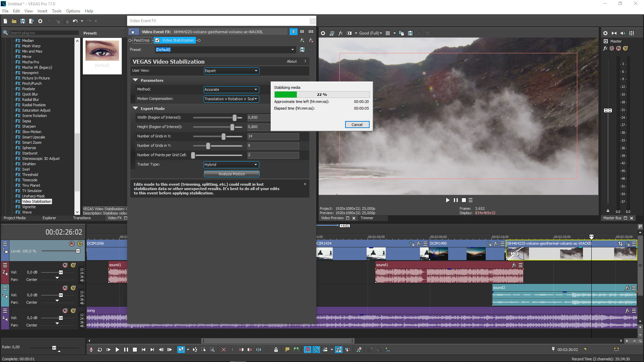Toggle the Video Stabilization fx bypass switch
Viewport: 644px width, 362px height.
[157, 40]
